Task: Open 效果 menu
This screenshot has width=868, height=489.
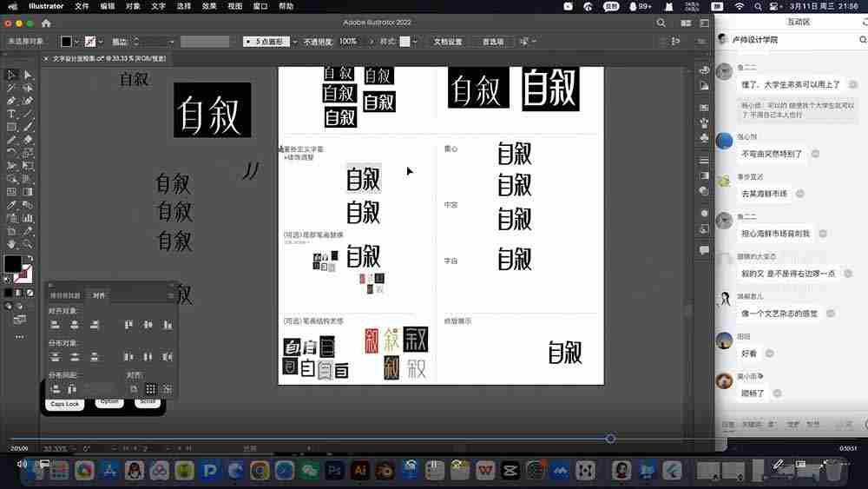Action: pyautogui.click(x=209, y=6)
